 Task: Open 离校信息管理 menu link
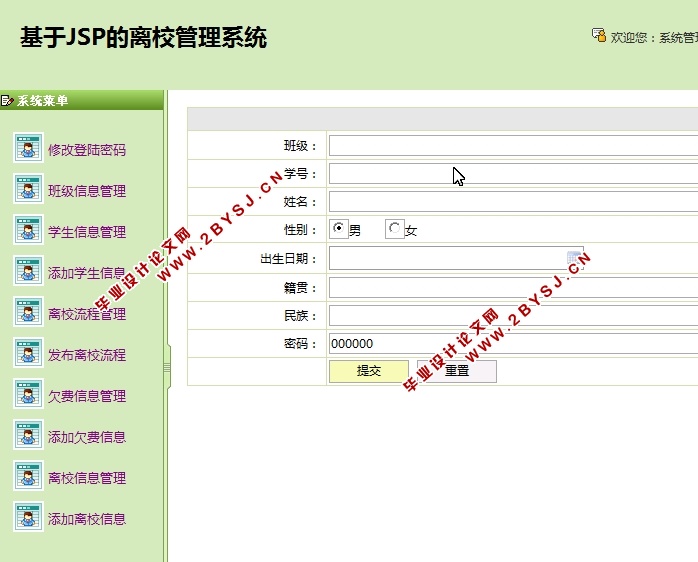tap(87, 478)
